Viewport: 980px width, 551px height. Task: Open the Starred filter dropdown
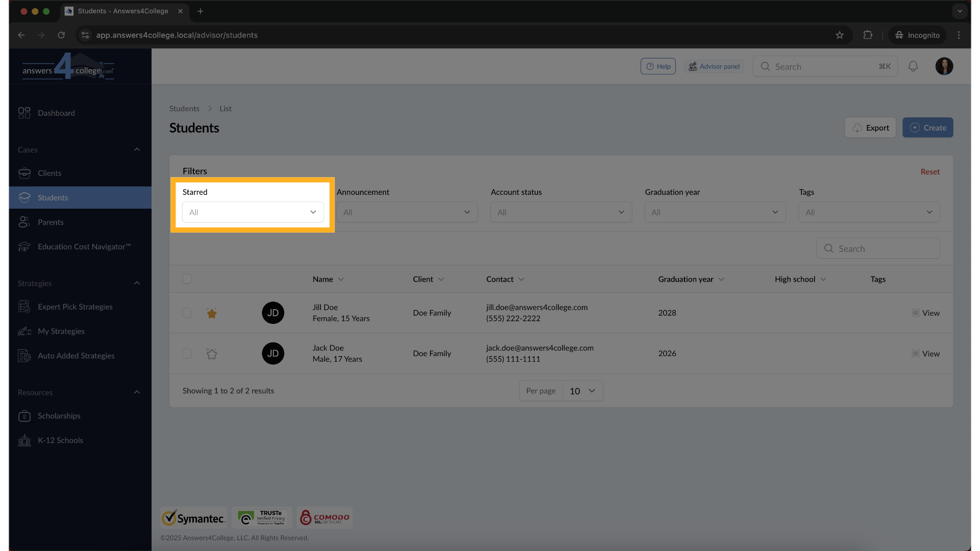[253, 212]
